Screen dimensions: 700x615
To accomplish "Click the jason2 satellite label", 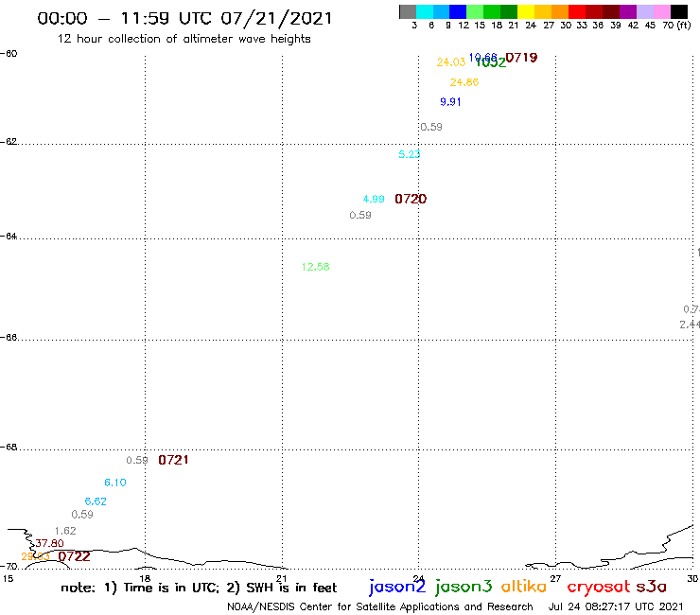I will click(397, 587).
